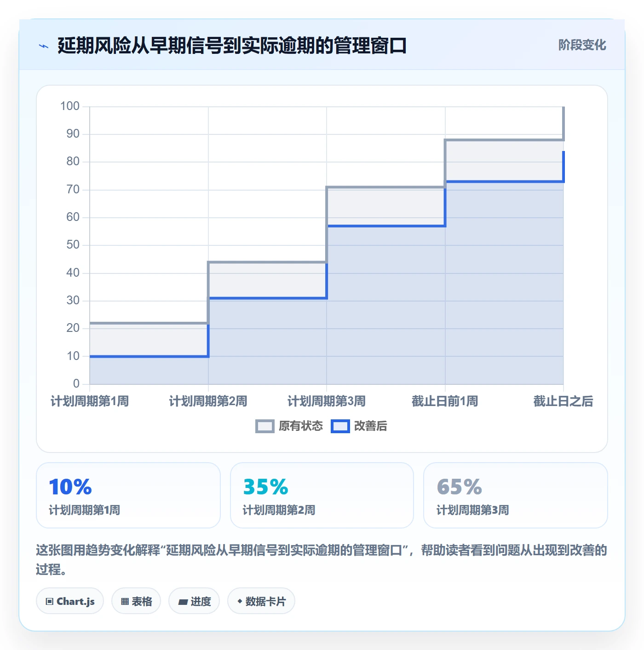Screen dimensions: 644x650
Task: Click the 截止日之后 x-axis label
Action: (563, 401)
